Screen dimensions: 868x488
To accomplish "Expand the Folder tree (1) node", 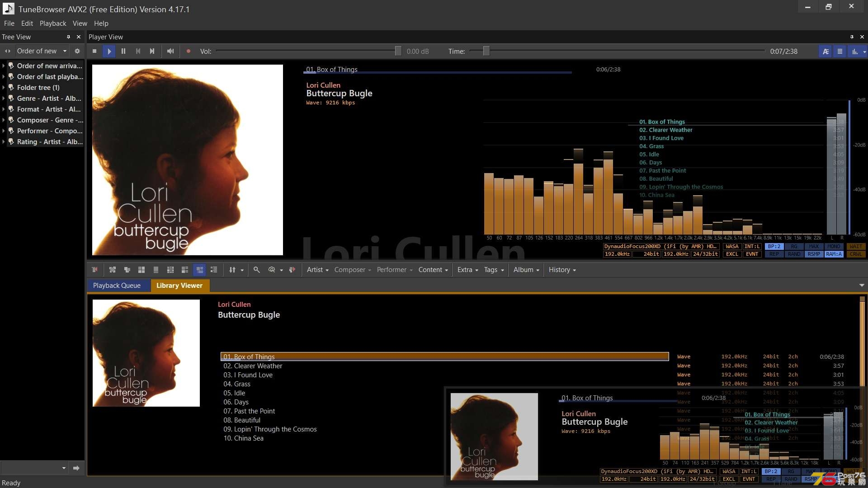I will tap(4, 88).
